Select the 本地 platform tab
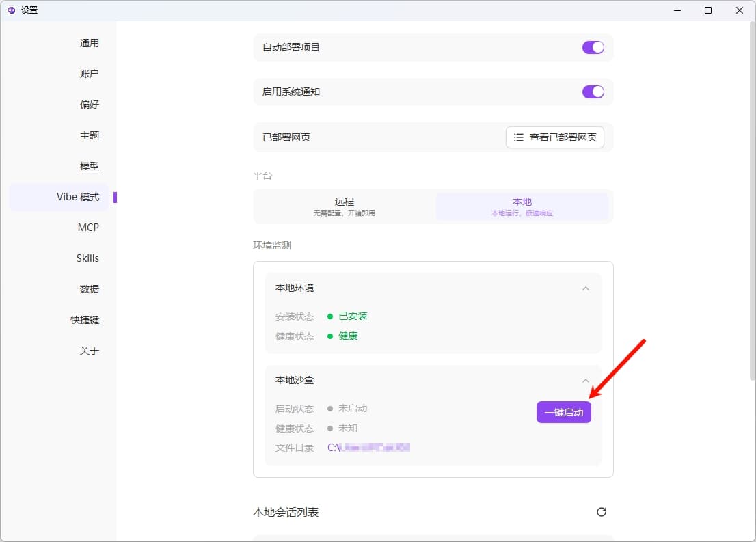Viewport: 756px width, 542px height. pyautogui.click(x=522, y=206)
